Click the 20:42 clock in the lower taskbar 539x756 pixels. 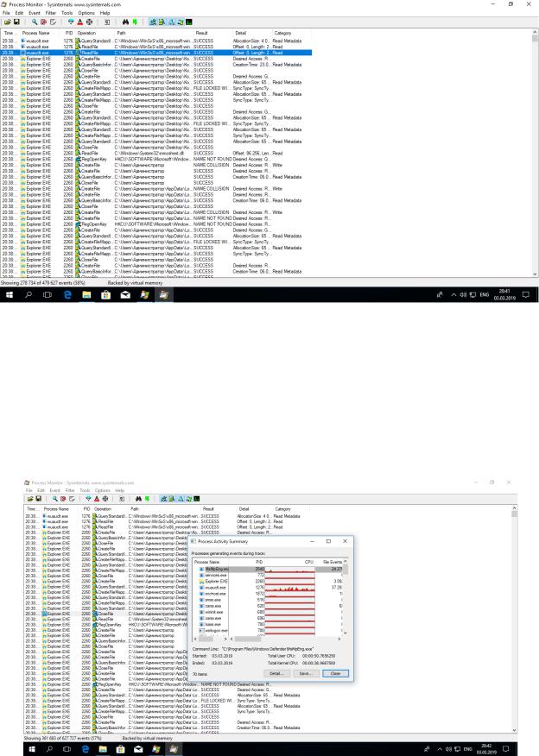point(486,749)
